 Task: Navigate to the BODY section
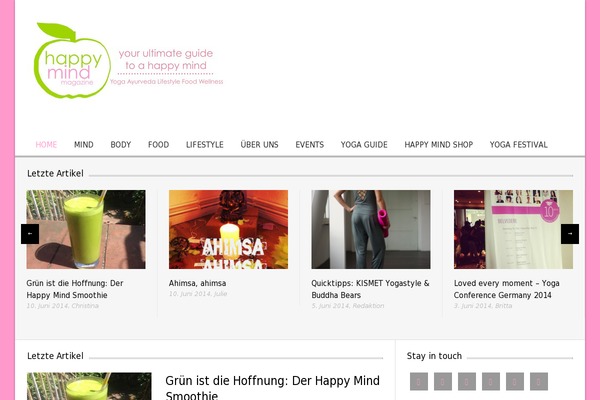[x=121, y=145]
